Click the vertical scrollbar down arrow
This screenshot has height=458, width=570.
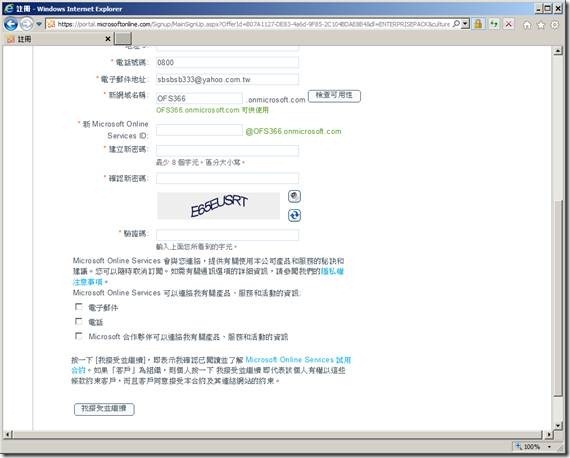[558, 425]
